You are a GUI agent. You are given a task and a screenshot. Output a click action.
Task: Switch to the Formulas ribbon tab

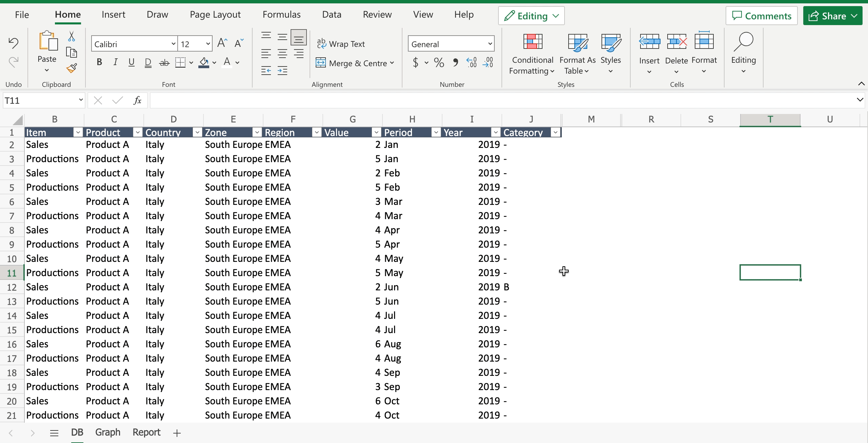(x=281, y=15)
